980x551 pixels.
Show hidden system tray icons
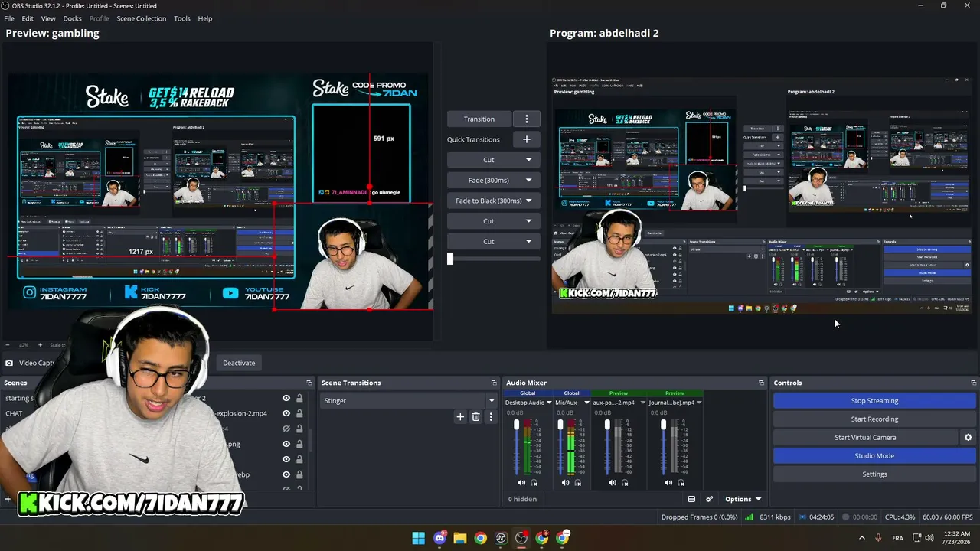(861, 538)
